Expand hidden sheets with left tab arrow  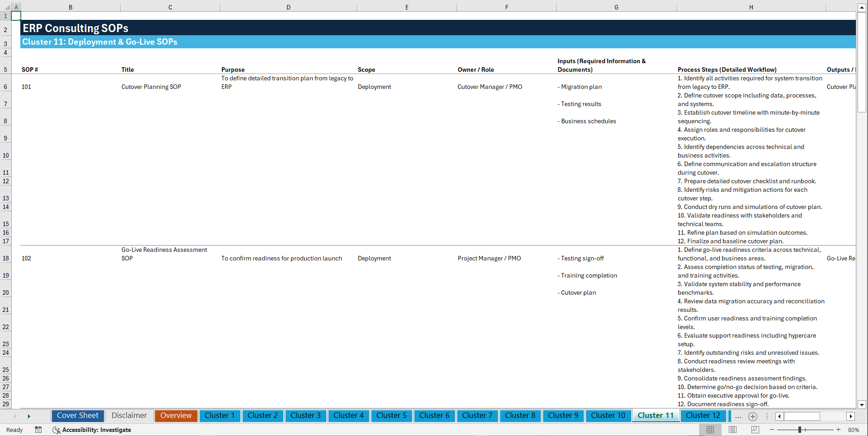[x=15, y=416]
